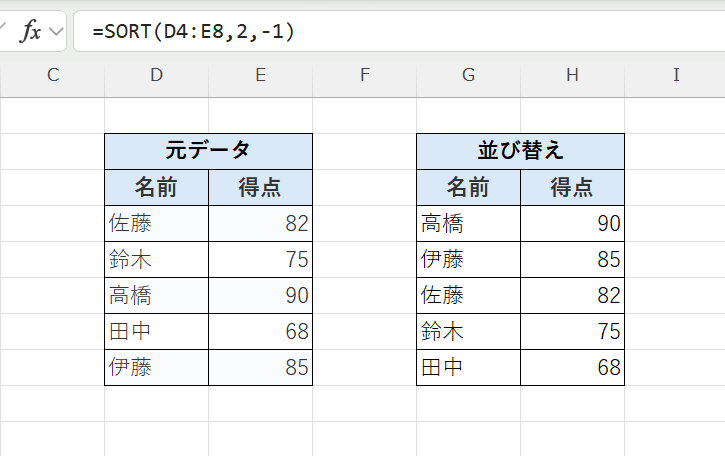Select the score cell showing 68 in source data
The width and height of the screenshot is (725, 456).
260,331
